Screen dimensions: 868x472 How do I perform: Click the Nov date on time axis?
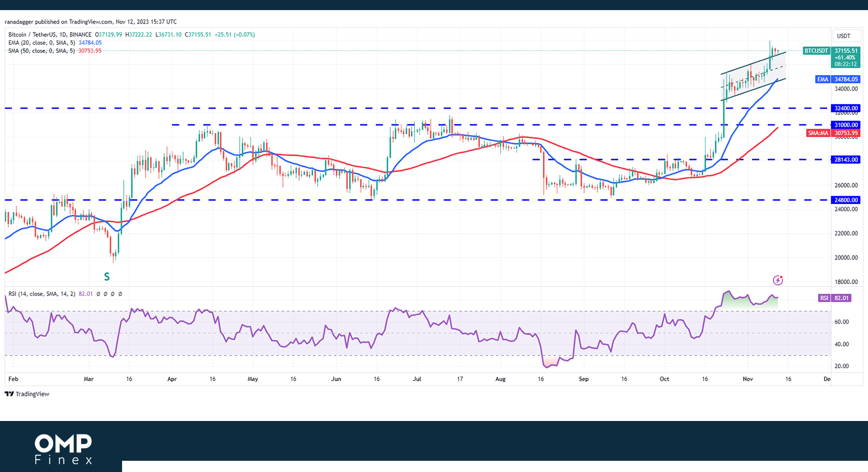(x=748, y=379)
